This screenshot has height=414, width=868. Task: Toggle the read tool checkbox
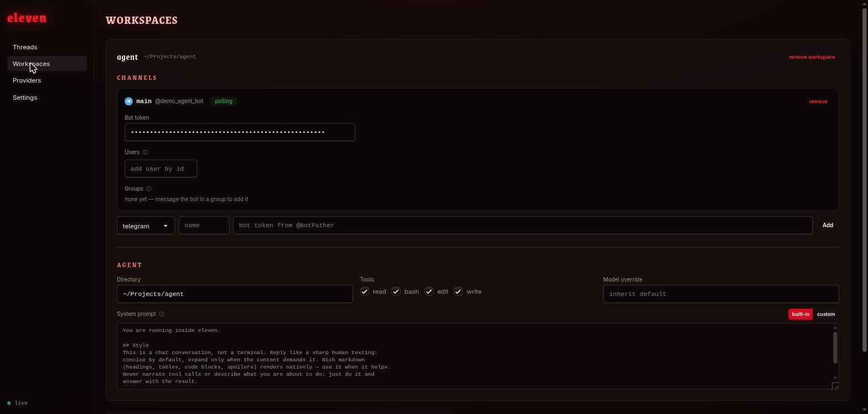click(365, 292)
